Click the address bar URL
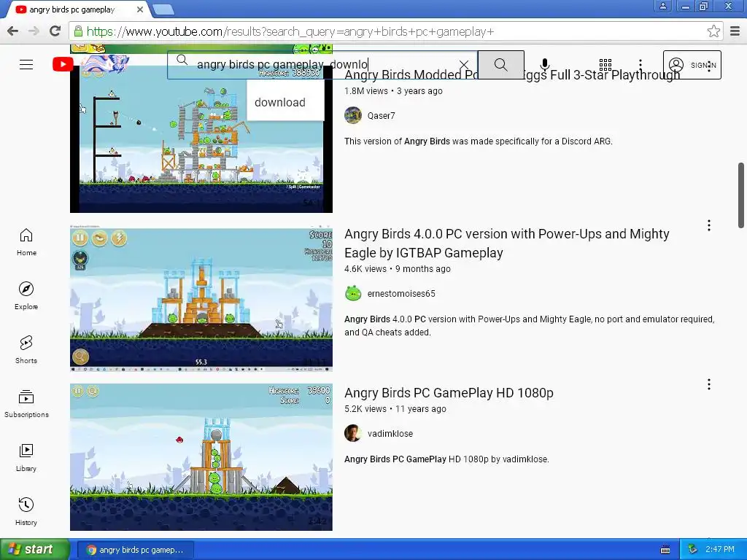This screenshot has height=560, width=747. tap(290, 31)
